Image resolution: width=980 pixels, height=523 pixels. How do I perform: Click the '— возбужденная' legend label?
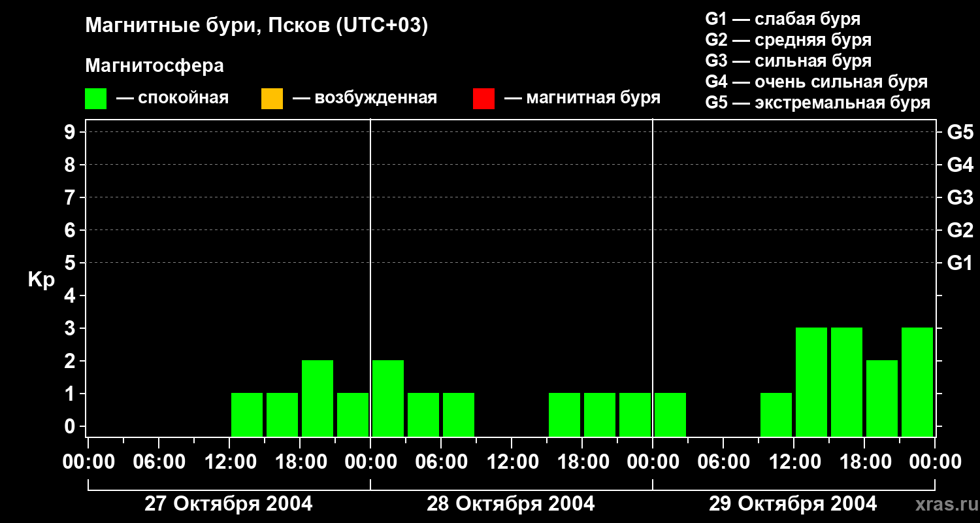coord(365,98)
